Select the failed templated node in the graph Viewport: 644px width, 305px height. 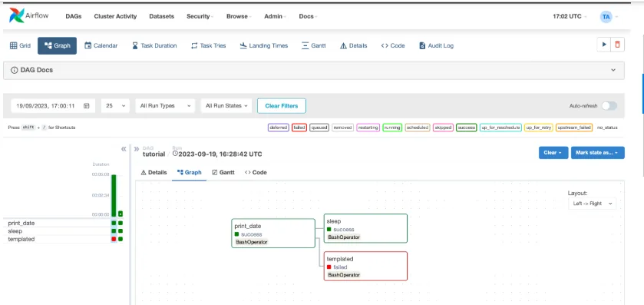coord(365,266)
